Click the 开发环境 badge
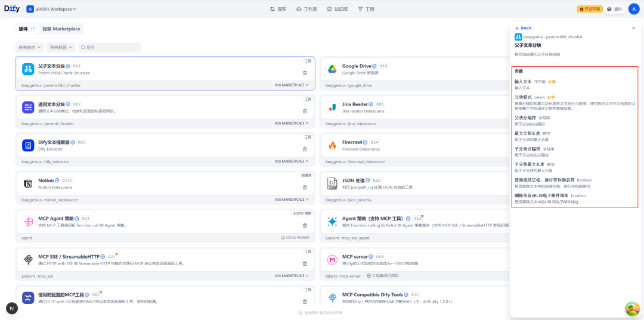Screen dimensions: 644x320 click(x=590, y=9)
